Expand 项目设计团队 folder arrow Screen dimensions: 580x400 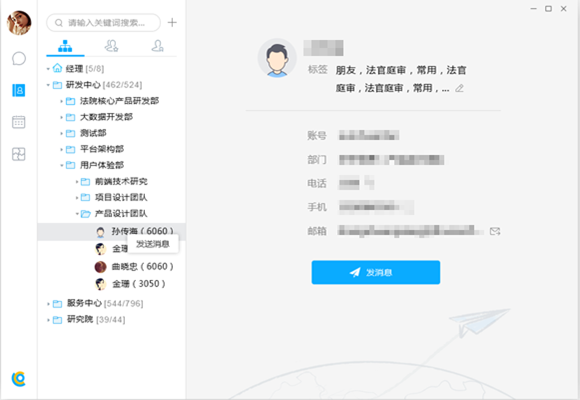77,198
